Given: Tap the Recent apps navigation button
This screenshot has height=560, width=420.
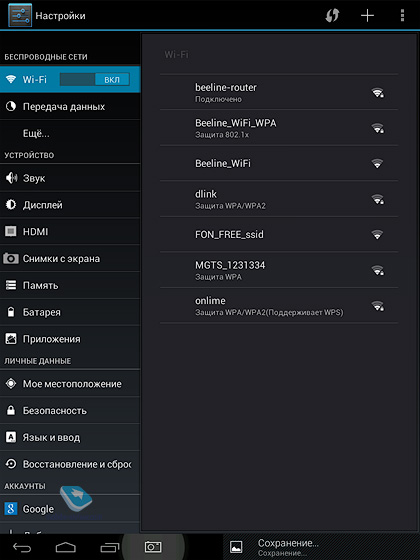Looking at the screenshot, I should (x=110, y=547).
